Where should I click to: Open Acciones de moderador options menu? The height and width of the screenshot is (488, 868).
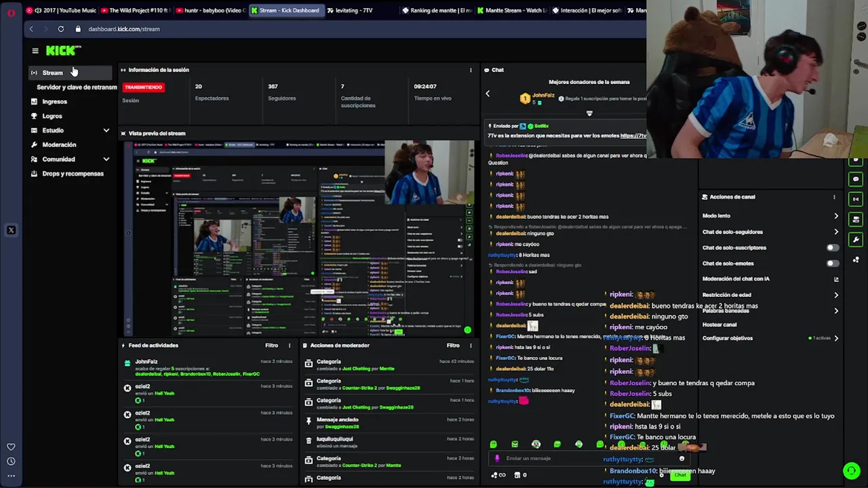pyautogui.click(x=471, y=346)
